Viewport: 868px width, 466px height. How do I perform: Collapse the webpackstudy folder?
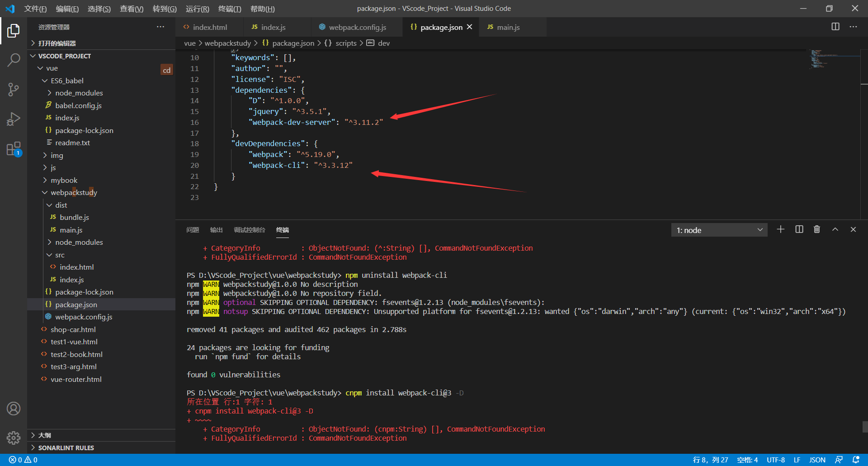[101, 193]
